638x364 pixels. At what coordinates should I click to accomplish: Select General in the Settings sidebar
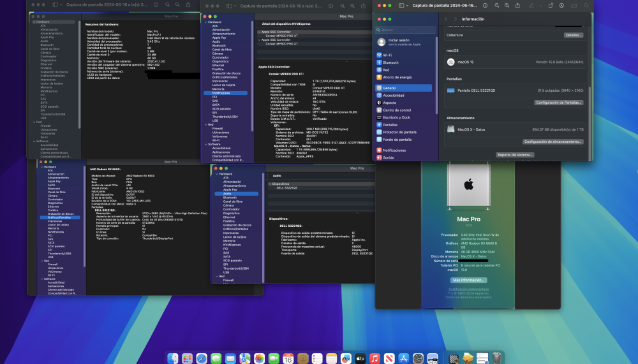point(404,88)
